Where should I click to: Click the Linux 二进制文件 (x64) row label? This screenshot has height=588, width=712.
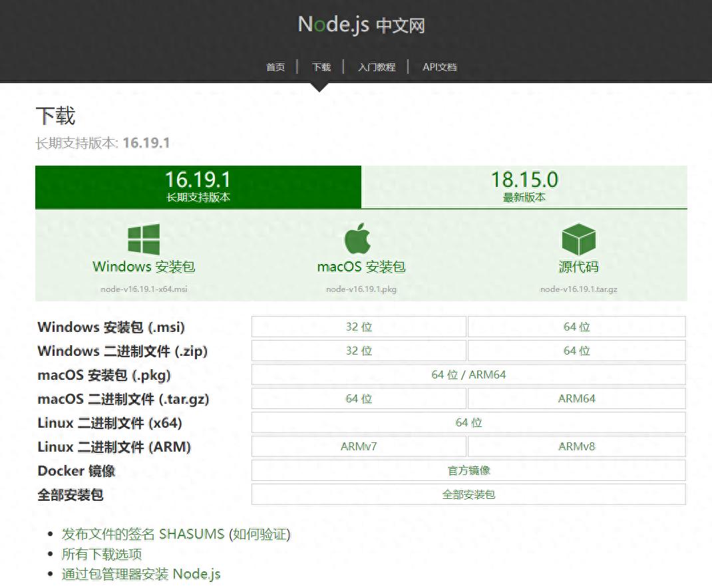110,423
